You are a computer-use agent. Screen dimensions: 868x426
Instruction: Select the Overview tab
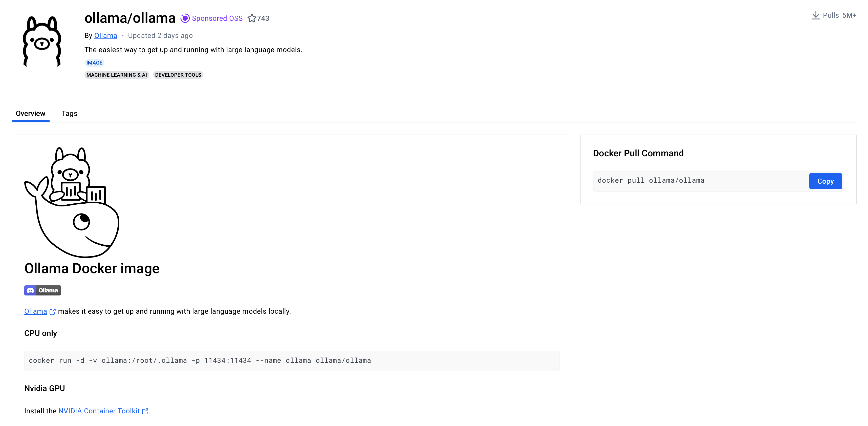30,113
